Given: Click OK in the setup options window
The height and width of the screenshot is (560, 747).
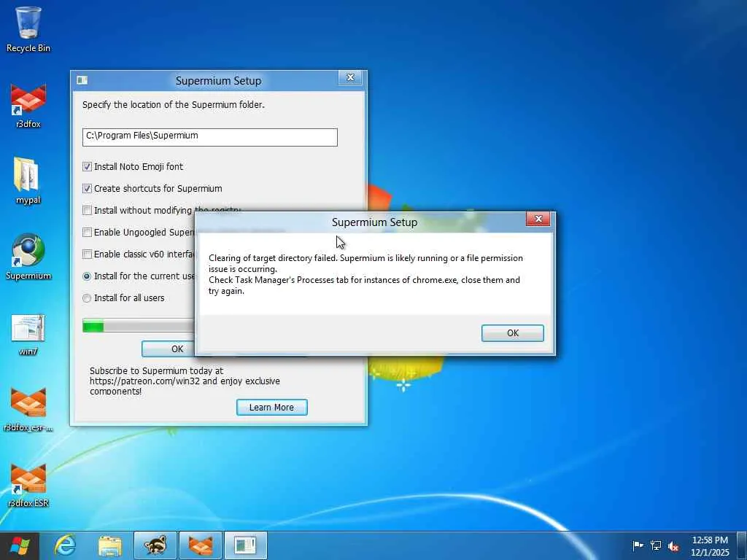Looking at the screenshot, I should tap(169, 349).
